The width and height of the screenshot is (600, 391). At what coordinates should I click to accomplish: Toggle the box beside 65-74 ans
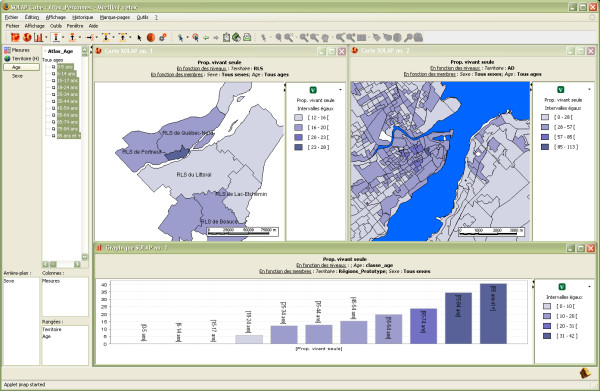coord(54,122)
